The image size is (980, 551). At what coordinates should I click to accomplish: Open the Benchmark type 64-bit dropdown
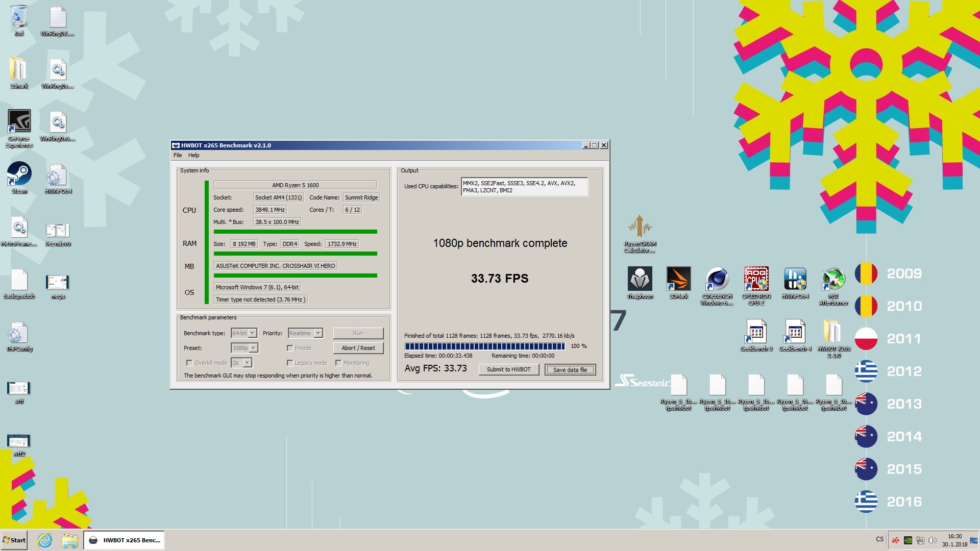(244, 333)
